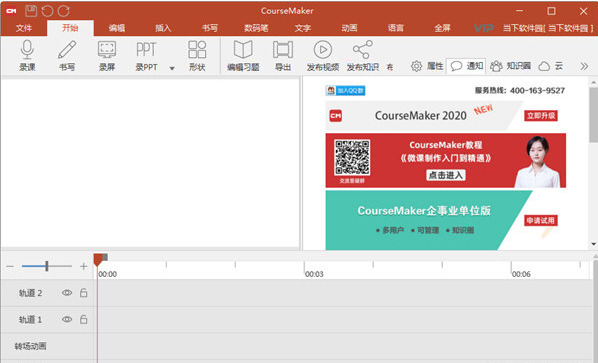The height and width of the screenshot is (363, 598).
Task: Launch the 录屏 screen recording tool
Action: (107, 55)
